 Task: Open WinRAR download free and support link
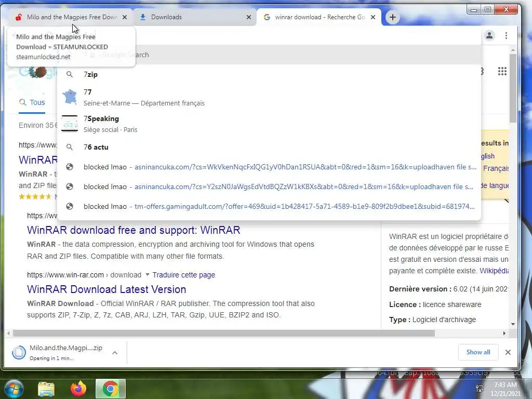(134, 230)
